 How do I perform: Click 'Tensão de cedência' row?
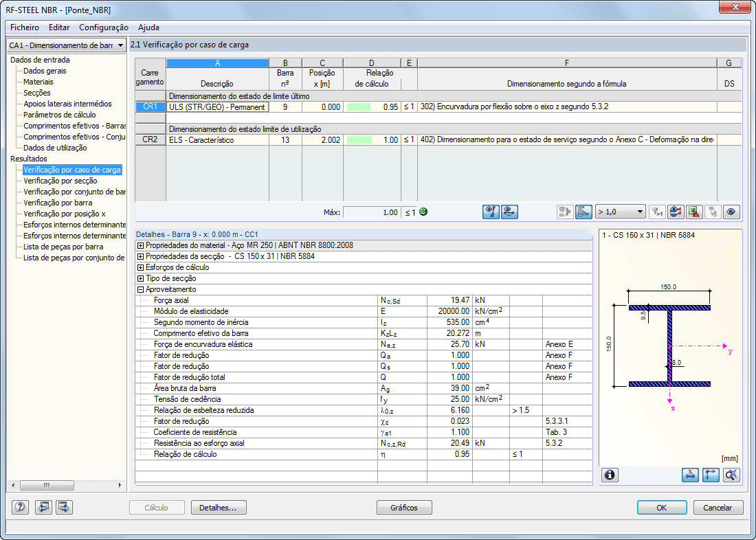364,399
